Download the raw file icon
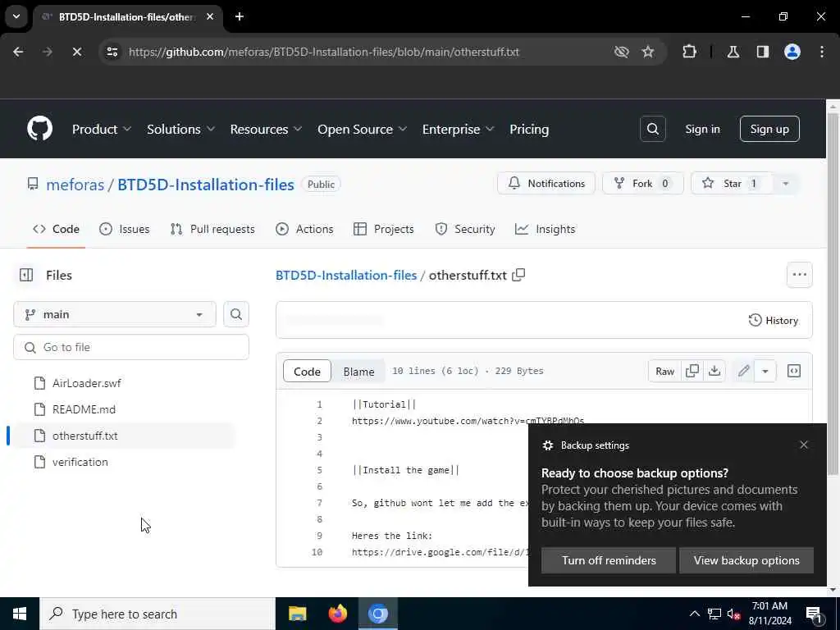 click(x=714, y=371)
